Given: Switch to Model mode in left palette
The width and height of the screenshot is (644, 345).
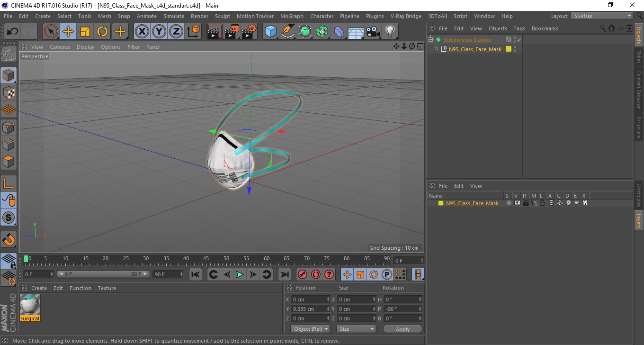Looking at the screenshot, I should point(9,75).
